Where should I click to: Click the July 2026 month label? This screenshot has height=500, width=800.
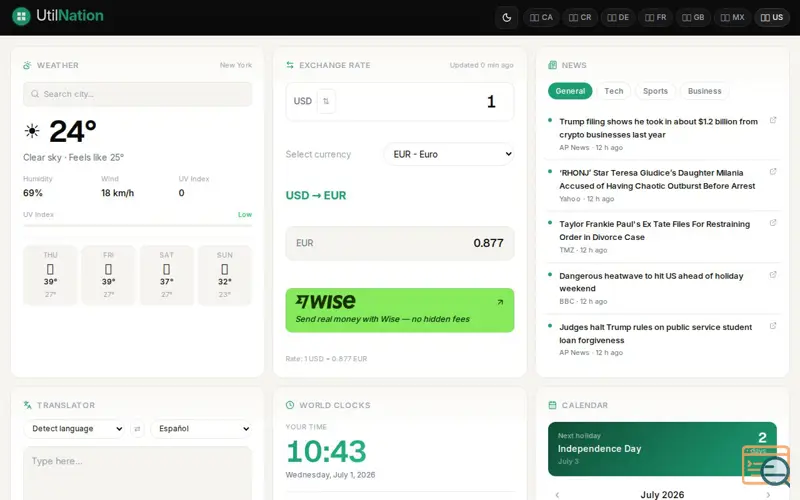click(x=662, y=495)
